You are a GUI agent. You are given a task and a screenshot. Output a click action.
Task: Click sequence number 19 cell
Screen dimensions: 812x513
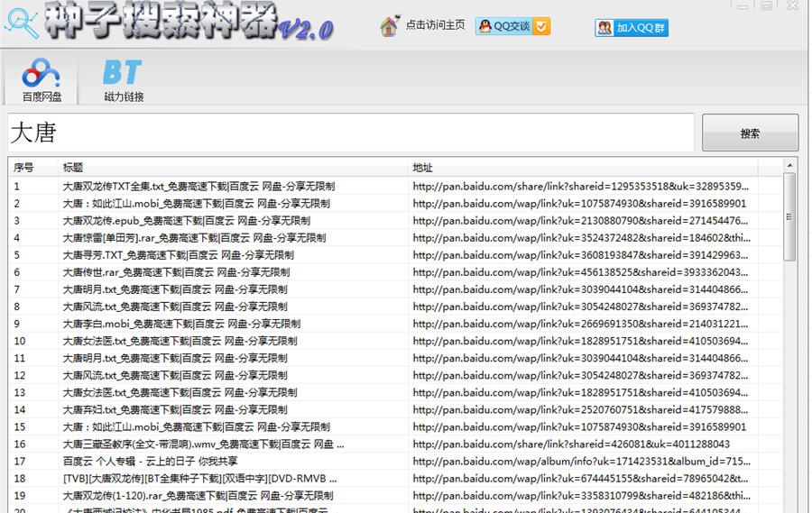[x=19, y=495]
